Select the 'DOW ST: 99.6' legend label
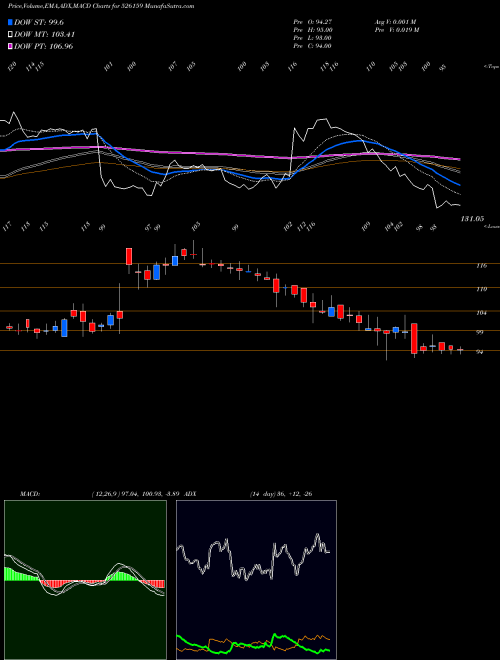This screenshot has width=500, height=660. 39,22
